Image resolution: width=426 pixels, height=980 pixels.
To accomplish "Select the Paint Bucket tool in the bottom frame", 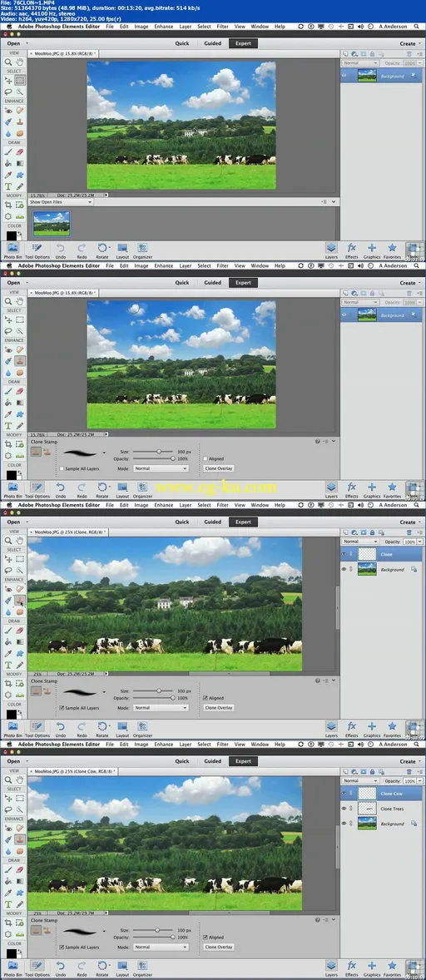I will click(x=9, y=881).
